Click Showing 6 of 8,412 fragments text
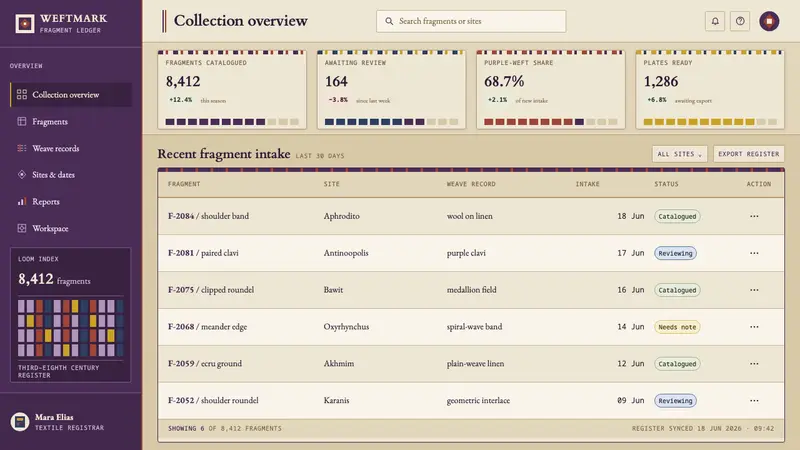 224,429
